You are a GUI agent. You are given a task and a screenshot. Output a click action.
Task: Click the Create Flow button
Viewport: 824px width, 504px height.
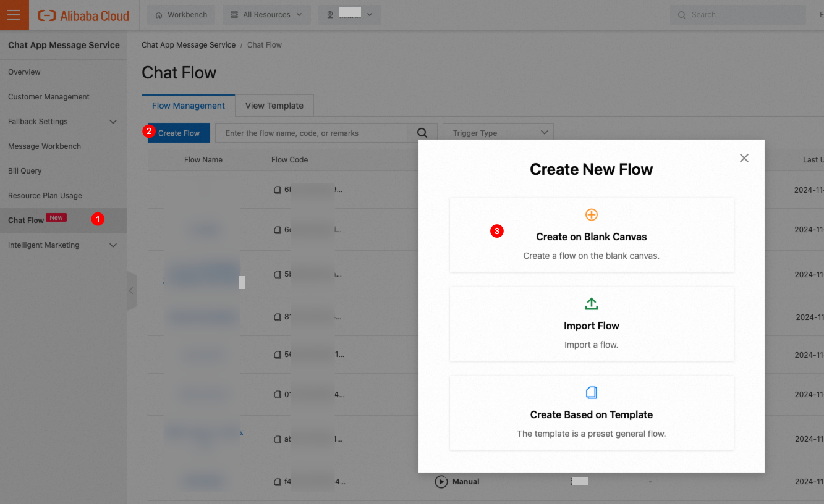coord(179,133)
